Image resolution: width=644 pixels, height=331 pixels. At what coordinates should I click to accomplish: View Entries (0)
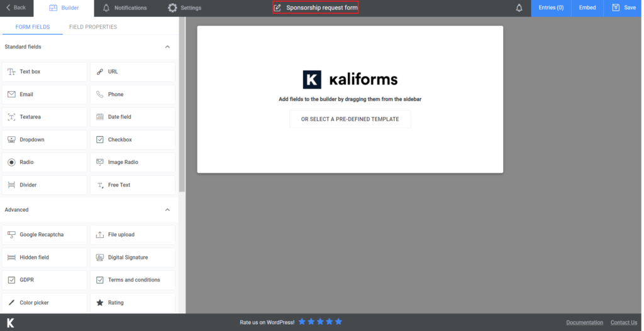click(x=551, y=8)
